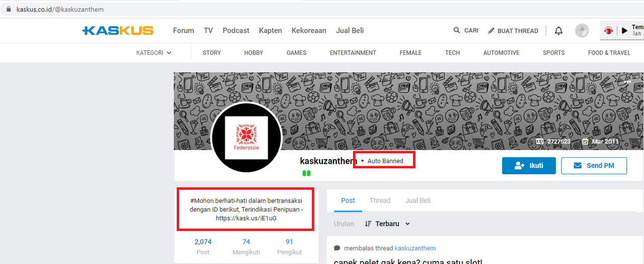
Task: Open Podcast menu item
Action: [x=236, y=31]
